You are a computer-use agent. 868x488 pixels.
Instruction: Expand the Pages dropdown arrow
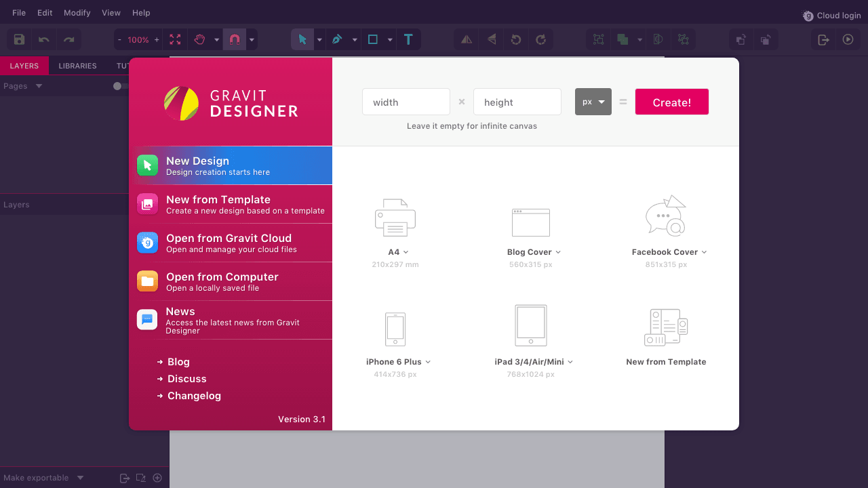click(39, 86)
